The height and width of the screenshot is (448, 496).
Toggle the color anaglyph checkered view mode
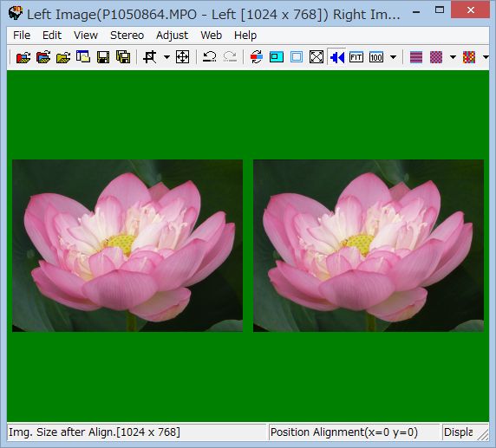point(469,57)
